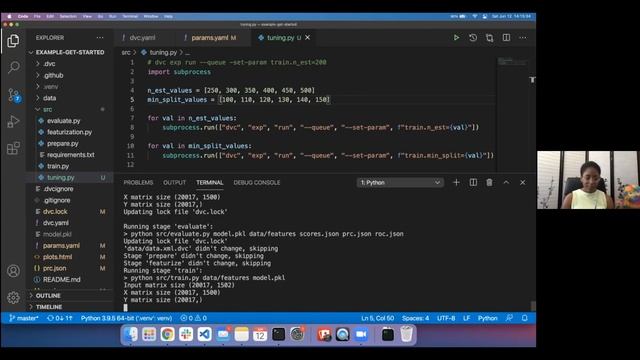Viewport: 640px width, 360px height.
Task: Click the notifications bell in status bar
Action: point(525,318)
